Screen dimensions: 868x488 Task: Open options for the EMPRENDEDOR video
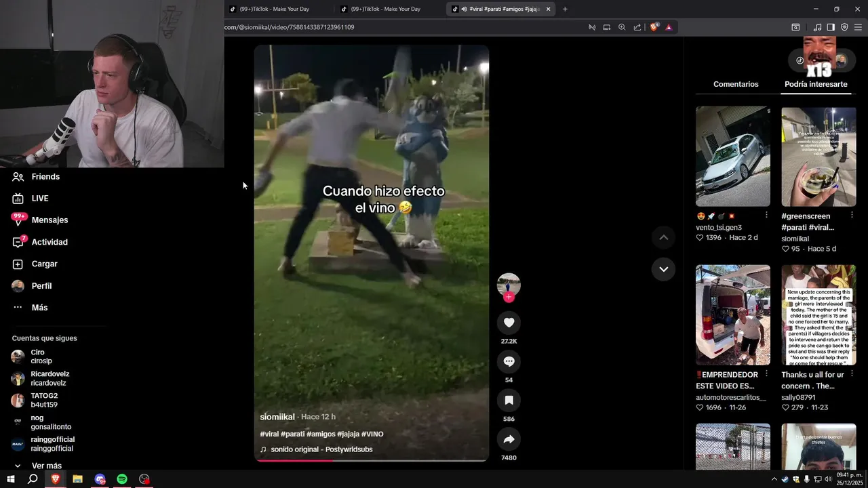[766, 373]
